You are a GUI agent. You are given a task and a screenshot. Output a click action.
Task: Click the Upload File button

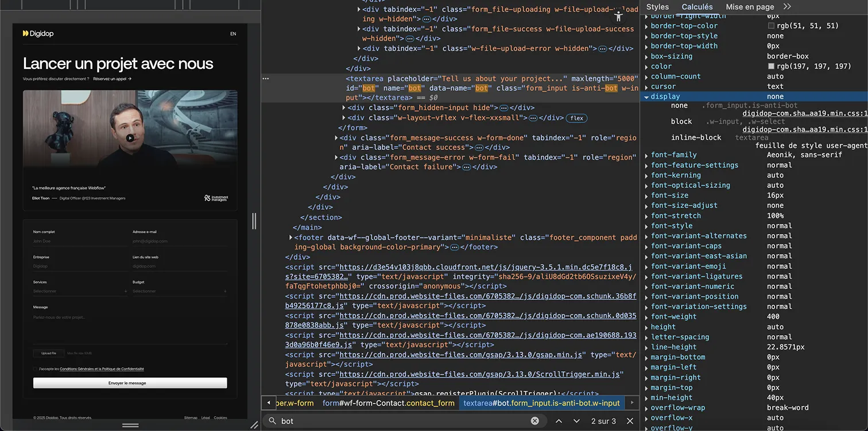[49, 353]
